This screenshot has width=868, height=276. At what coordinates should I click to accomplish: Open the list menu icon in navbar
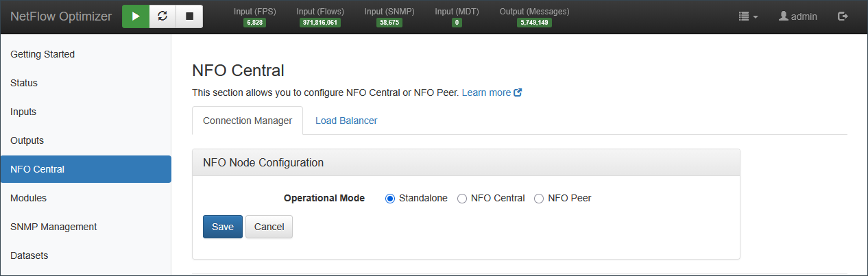coord(748,16)
